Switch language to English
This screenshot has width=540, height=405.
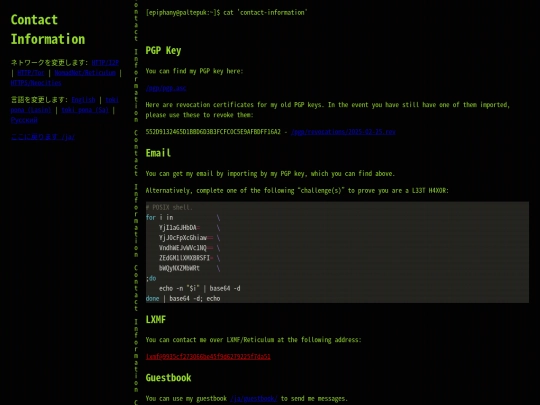[83, 100]
